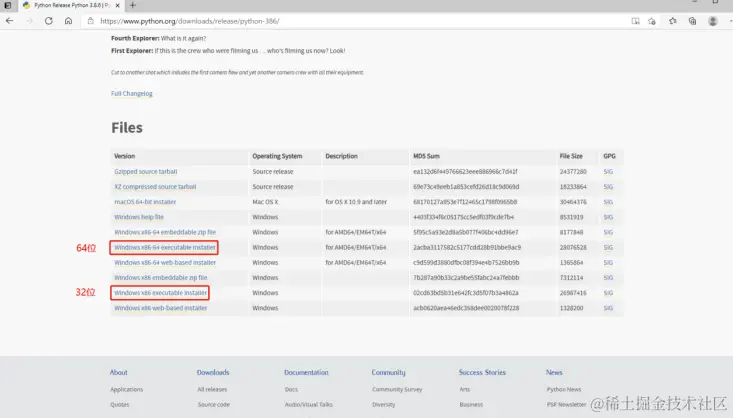This screenshot has height=418, width=733.
Task: Open Applications under About
Action: click(127, 389)
